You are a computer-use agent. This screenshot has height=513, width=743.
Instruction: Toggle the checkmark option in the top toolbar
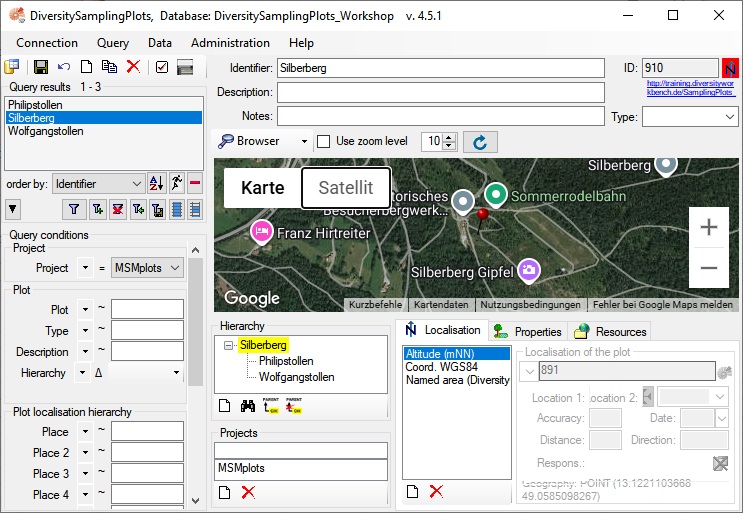point(161,67)
